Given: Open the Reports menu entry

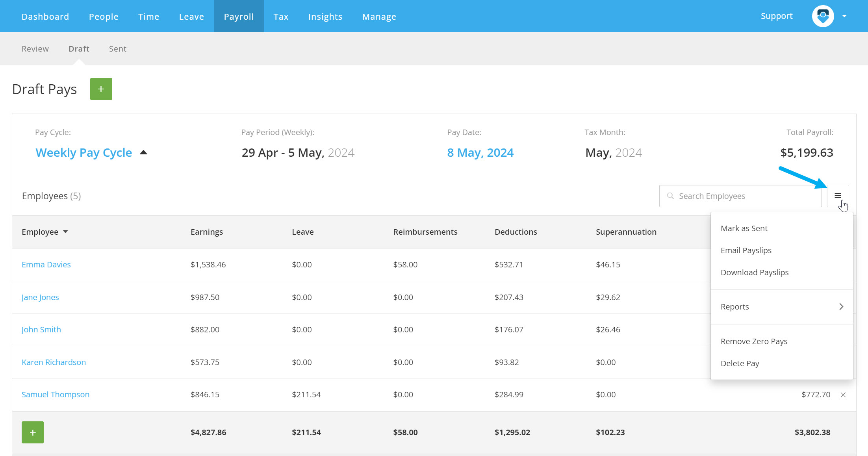Looking at the screenshot, I should [782, 307].
